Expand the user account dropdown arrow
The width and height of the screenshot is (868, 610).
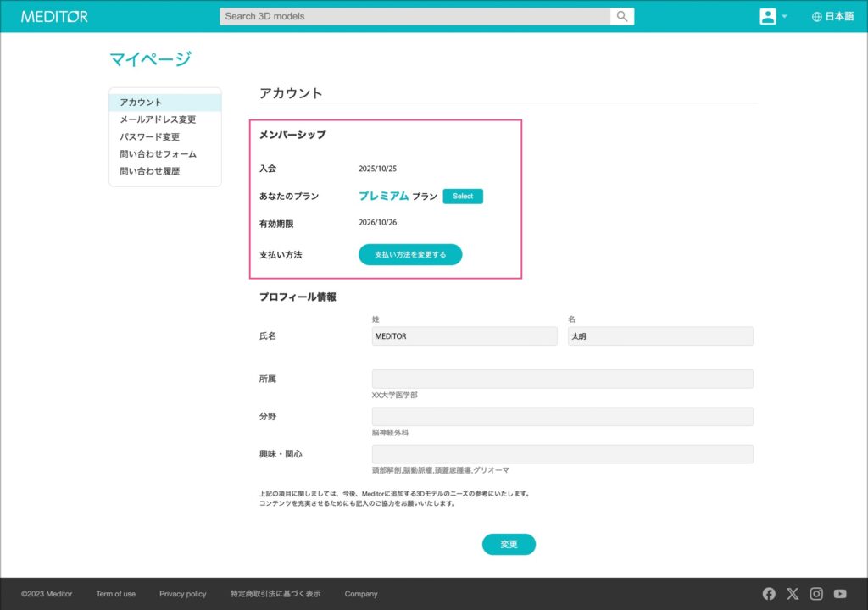(784, 17)
